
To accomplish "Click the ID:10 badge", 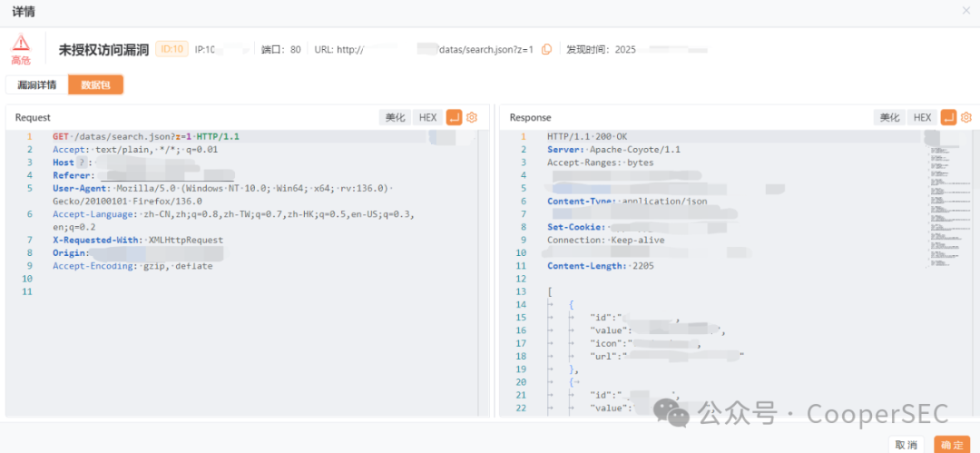I will pyautogui.click(x=171, y=49).
